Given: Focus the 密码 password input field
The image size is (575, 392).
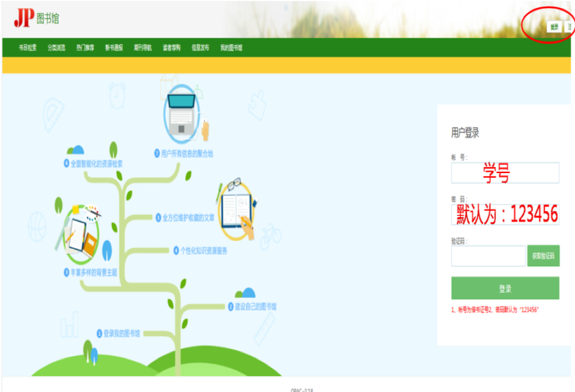Looking at the screenshot, I should pos(505,214).
